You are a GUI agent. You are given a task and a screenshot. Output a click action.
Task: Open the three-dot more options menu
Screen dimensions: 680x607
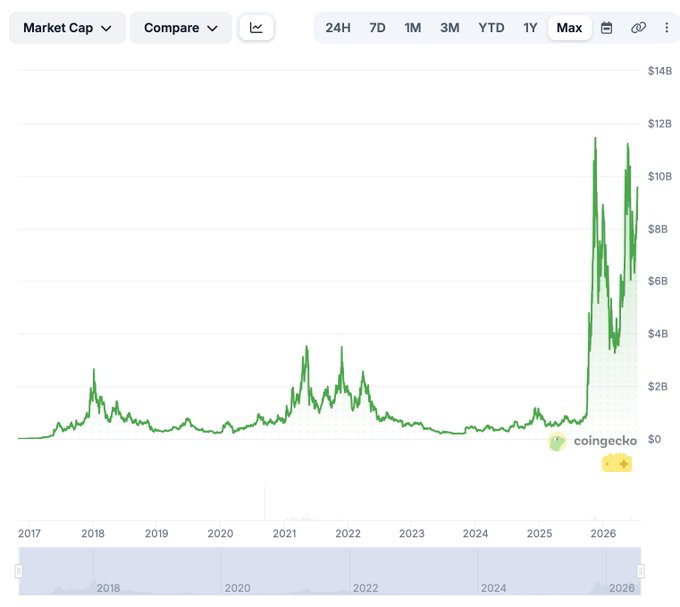coord(666,28)
